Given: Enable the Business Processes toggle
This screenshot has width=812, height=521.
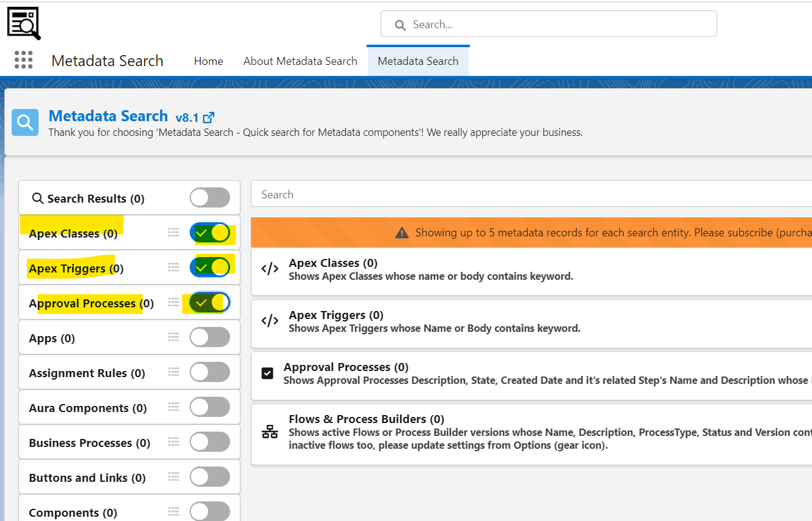Looking at the screenshot, I should click(210, 442).
